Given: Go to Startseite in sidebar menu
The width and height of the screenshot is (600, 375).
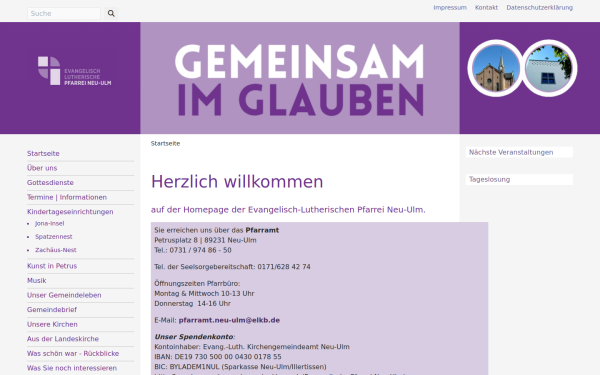Looking at the screenshot, I should coord(43,153).
